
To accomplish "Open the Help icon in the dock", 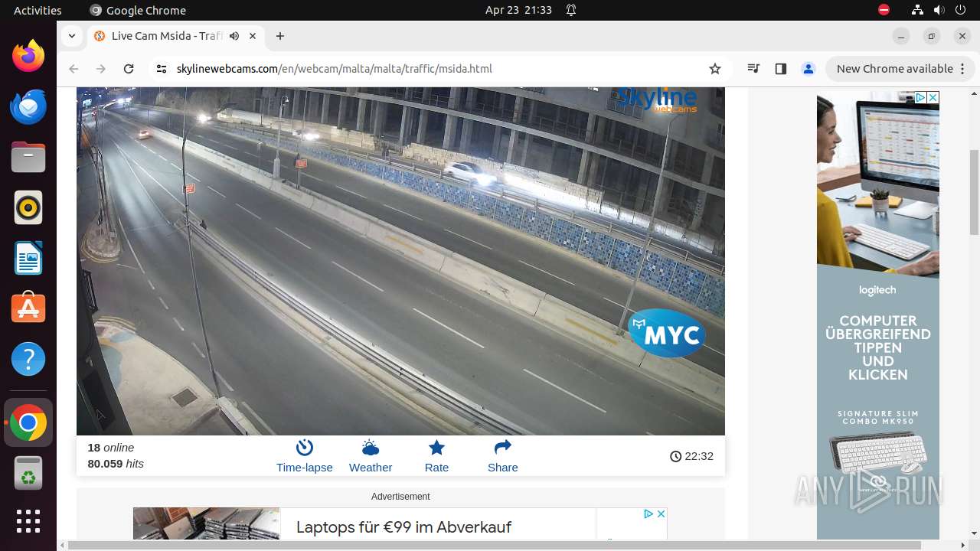I will 28,359.
